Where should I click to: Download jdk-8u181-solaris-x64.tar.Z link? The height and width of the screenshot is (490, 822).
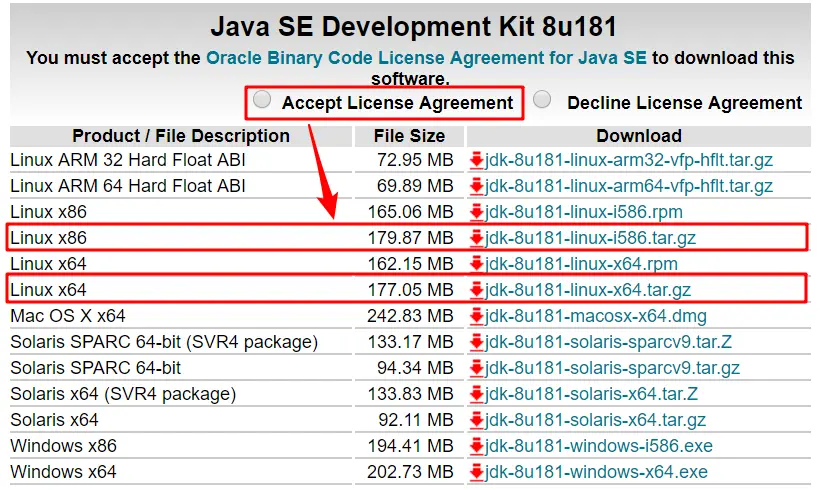pyautogui.click(x=591, y=394)
